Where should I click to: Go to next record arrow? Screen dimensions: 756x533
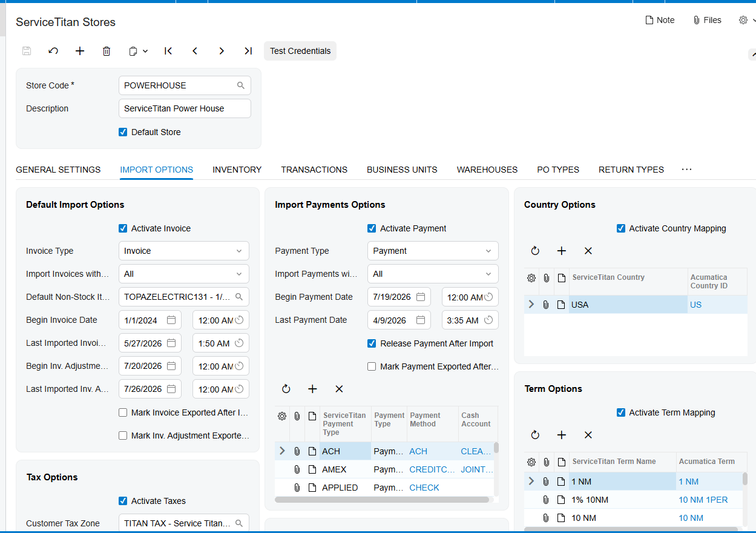click(x=222, y=51)
